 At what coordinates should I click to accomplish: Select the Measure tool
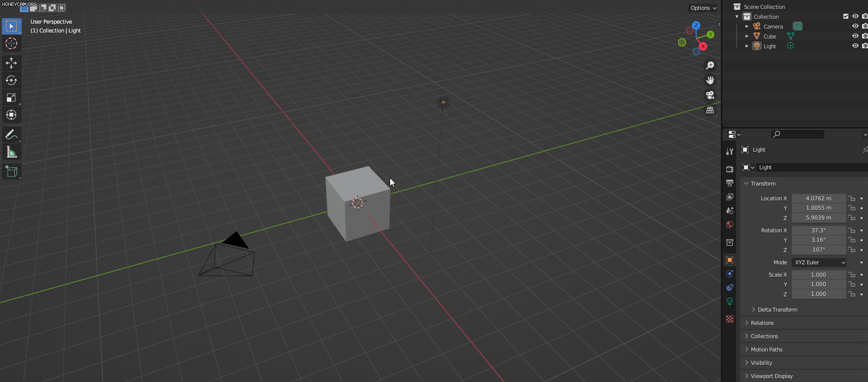[11, 152]
